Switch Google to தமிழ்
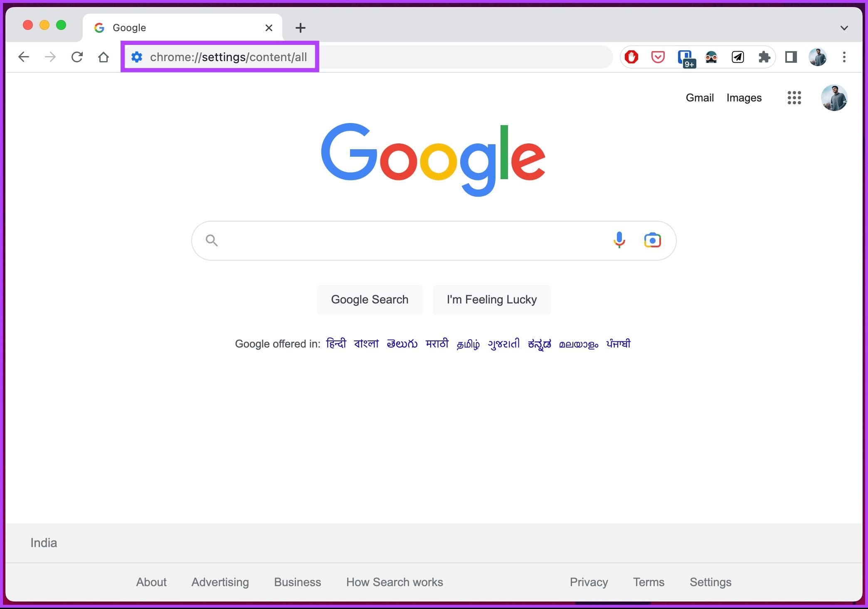 click(x=468, y=344)
